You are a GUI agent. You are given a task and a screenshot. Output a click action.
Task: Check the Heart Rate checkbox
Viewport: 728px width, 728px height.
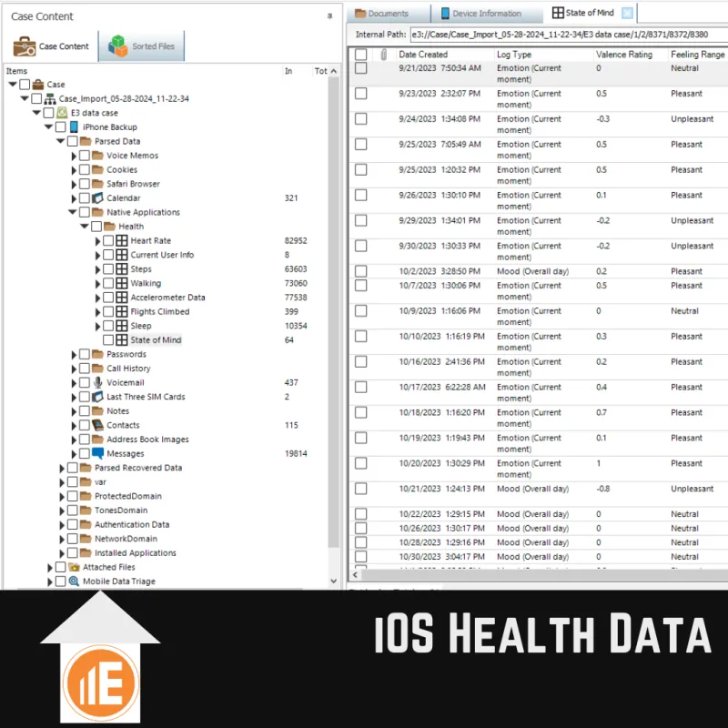coord(108,240)
